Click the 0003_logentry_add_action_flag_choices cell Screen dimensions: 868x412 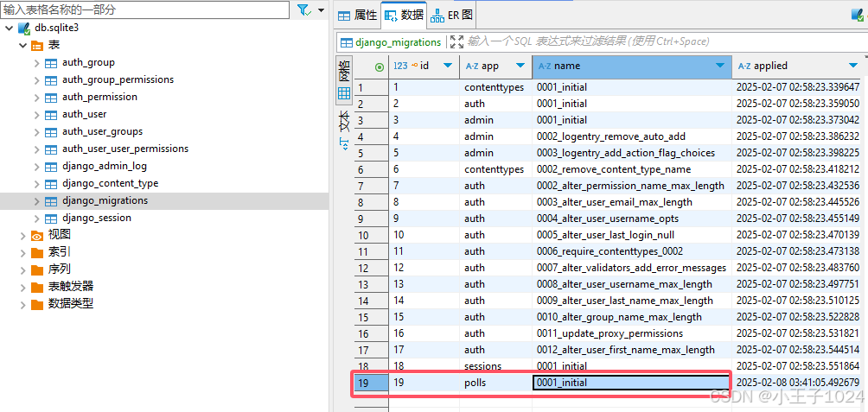pos(632,153)
